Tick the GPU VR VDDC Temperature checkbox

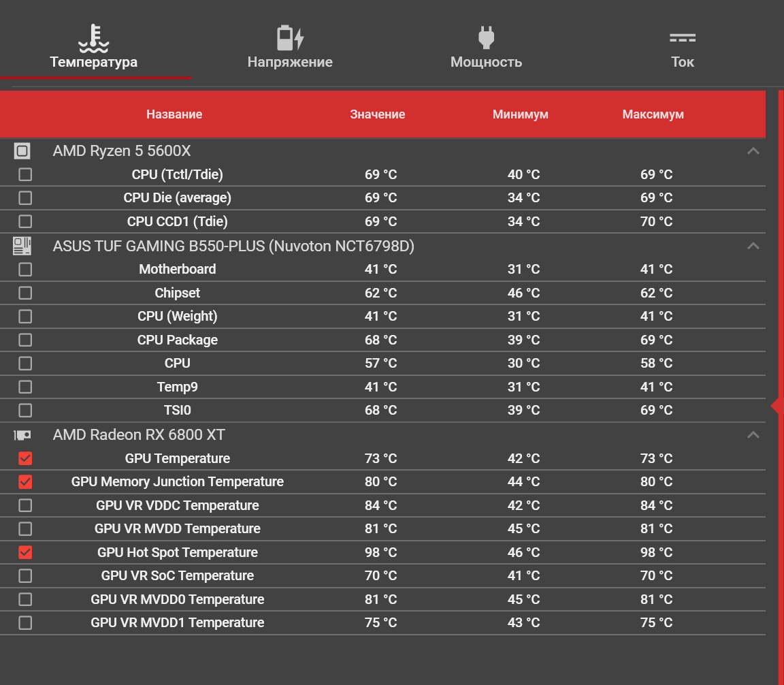pos(25,505)
